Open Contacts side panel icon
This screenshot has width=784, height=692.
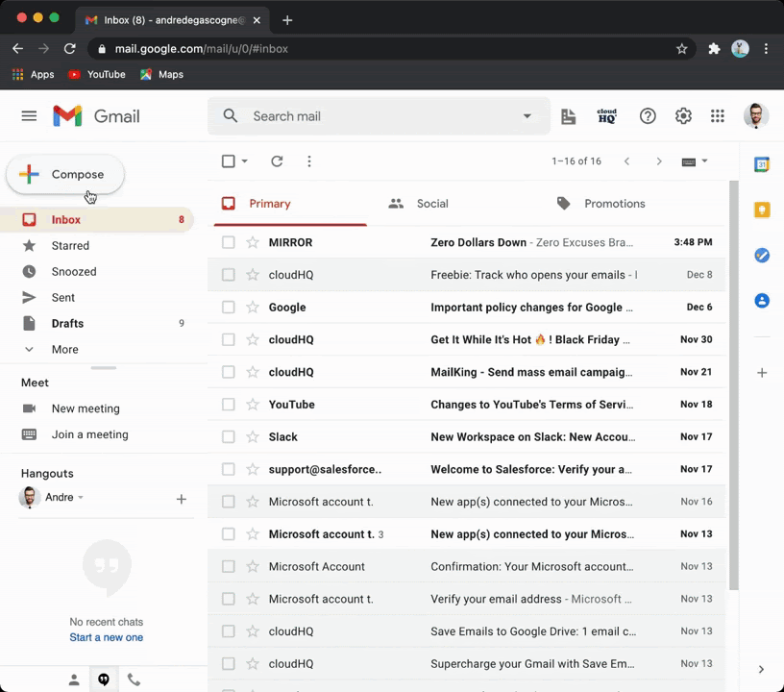pos(762,301)
